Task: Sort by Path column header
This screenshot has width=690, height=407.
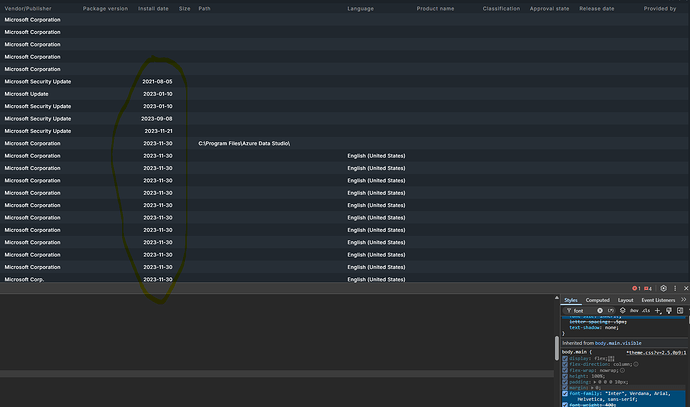Action: coord(204,8)
